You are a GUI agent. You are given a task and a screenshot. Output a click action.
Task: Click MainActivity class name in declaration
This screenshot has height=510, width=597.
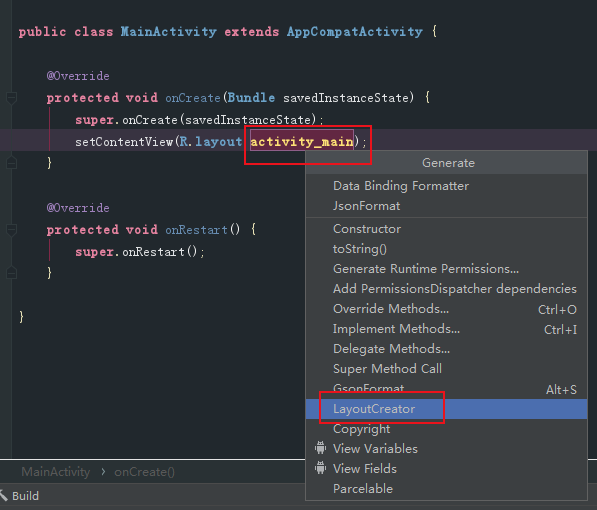coord(169,32)
